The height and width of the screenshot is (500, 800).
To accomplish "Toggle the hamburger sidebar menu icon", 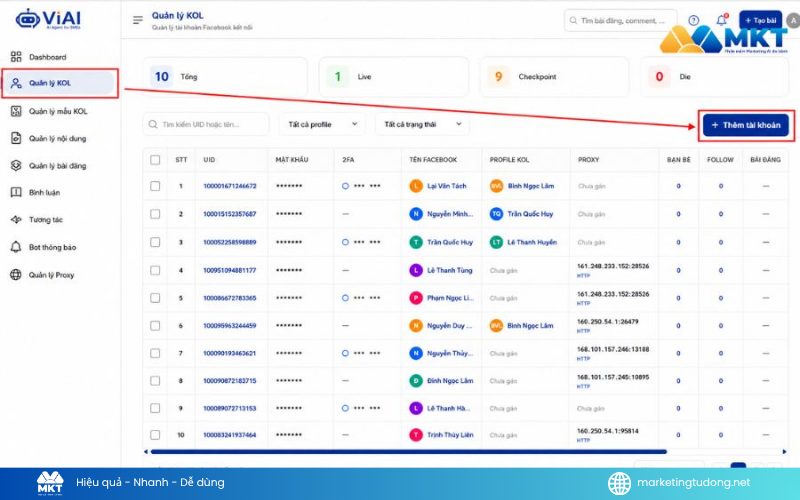I will [x=138, y=20].
